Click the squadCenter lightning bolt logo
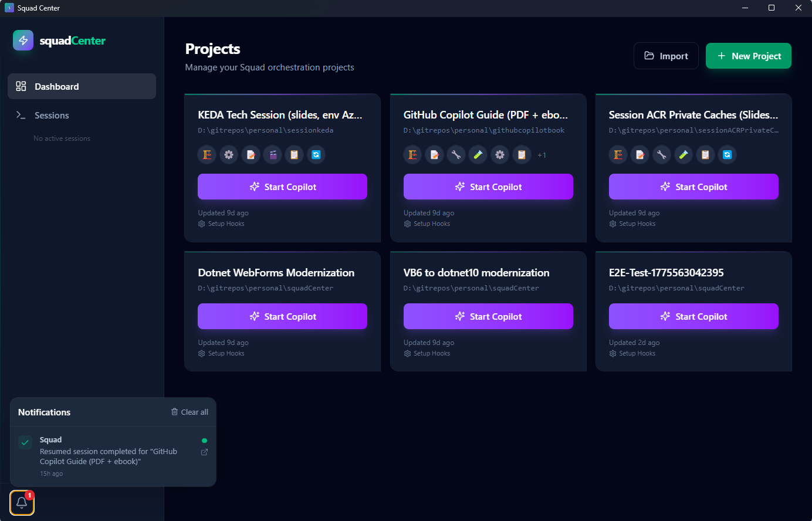The width and height of the screenshot is (812, 521). (23, 40)
